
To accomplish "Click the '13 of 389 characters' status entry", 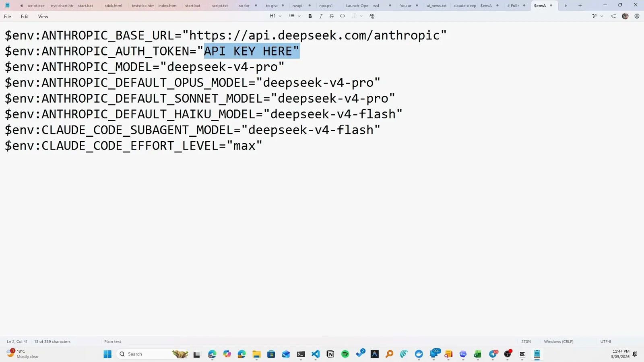I will [52, 341].
